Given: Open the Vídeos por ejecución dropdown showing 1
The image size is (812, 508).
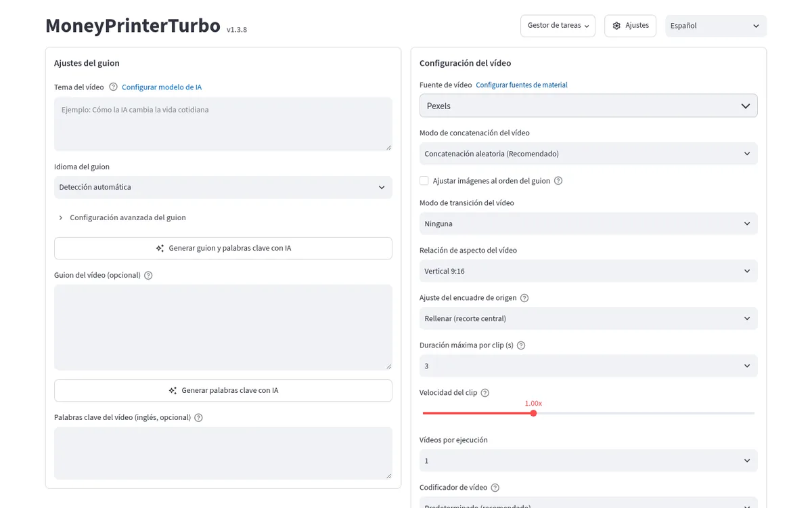Looking at the screenshot, I should click(589, 461).
